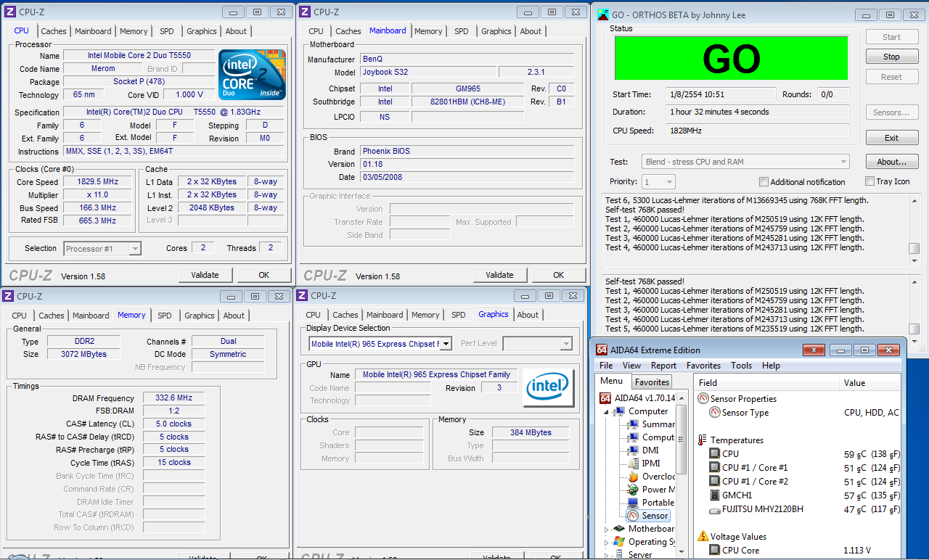The image size is (929, 560).
Task: Click Validate in the CPU-Z CPU window
Action: pos(205,275)
